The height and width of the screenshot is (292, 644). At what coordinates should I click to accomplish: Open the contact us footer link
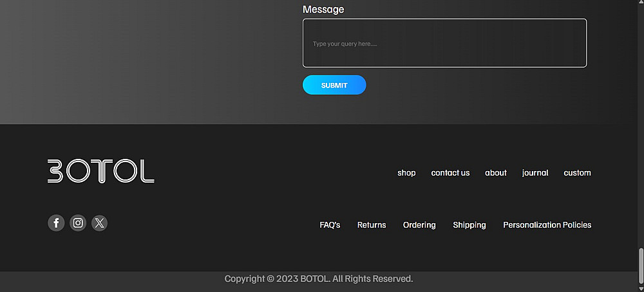[450, 172]
